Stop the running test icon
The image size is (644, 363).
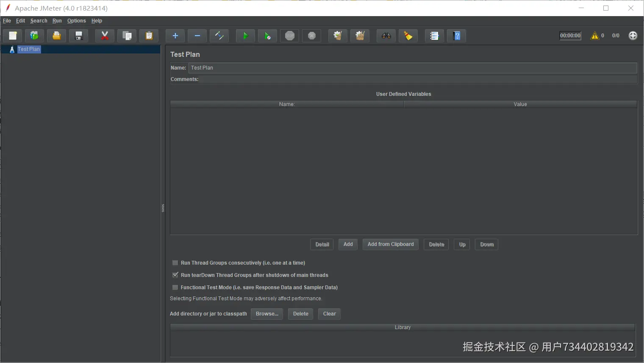[x=289, y=36]
